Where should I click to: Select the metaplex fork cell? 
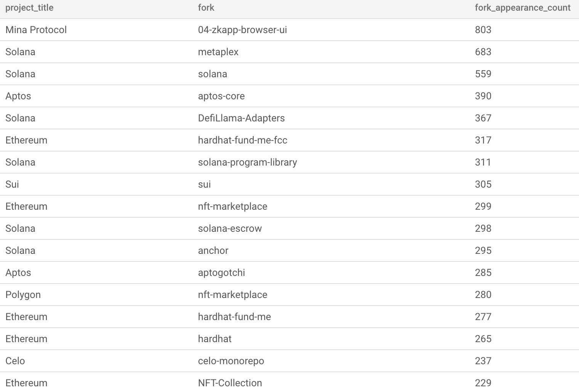tap(218, 52)
